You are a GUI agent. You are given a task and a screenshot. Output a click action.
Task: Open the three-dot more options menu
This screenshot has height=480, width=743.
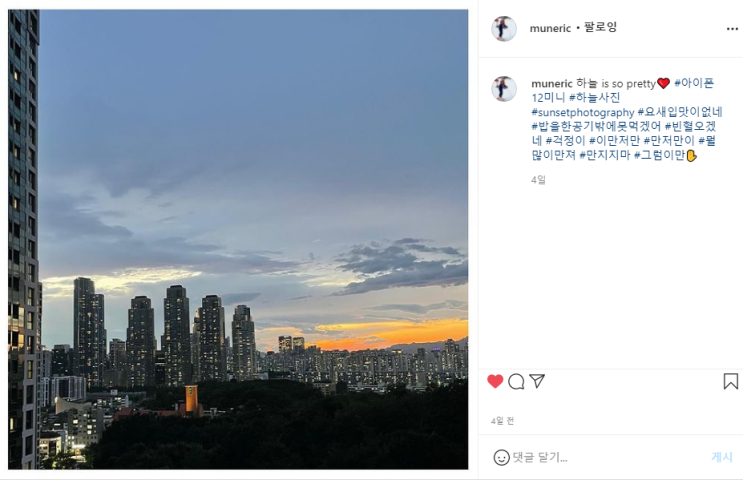click(x=732, y=29)
